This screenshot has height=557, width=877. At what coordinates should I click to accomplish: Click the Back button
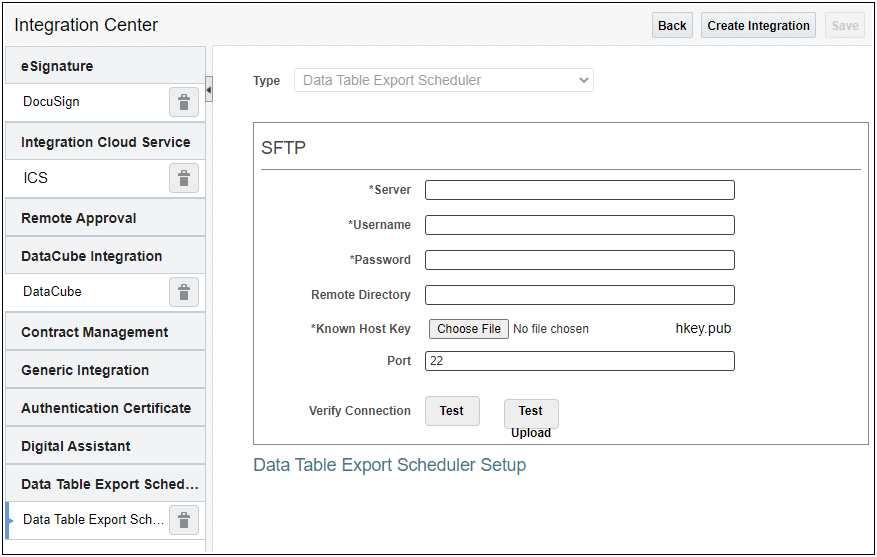[672, 25]
